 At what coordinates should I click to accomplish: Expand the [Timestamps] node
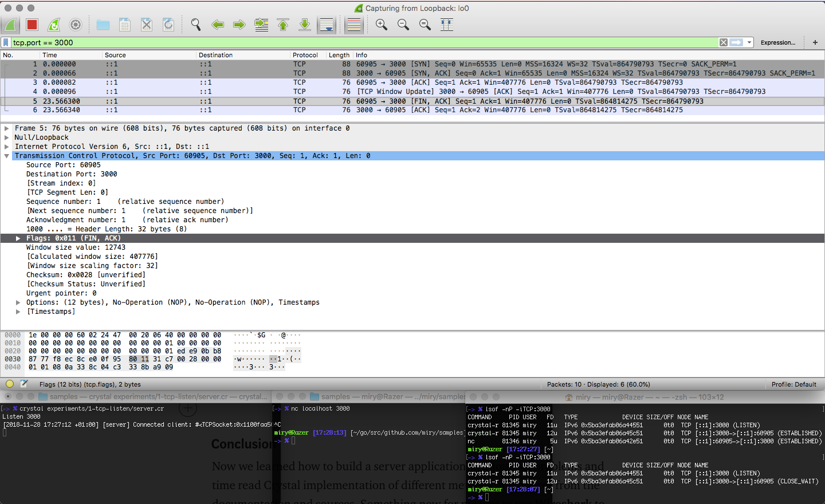18,312
